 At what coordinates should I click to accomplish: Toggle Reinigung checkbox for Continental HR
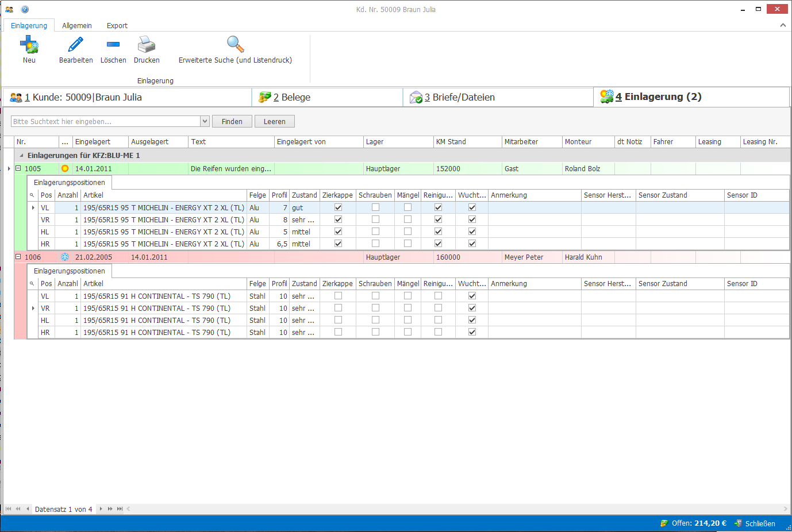(x=438, y=332)
